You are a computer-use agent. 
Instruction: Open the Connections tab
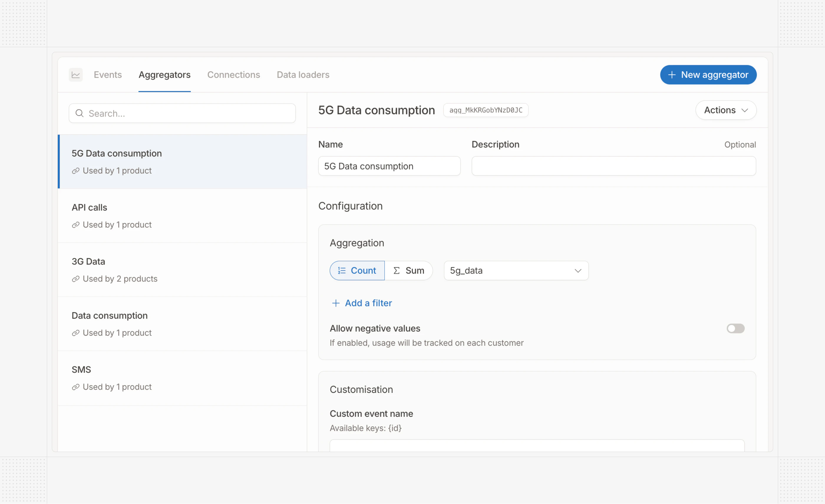pos(233,75)
